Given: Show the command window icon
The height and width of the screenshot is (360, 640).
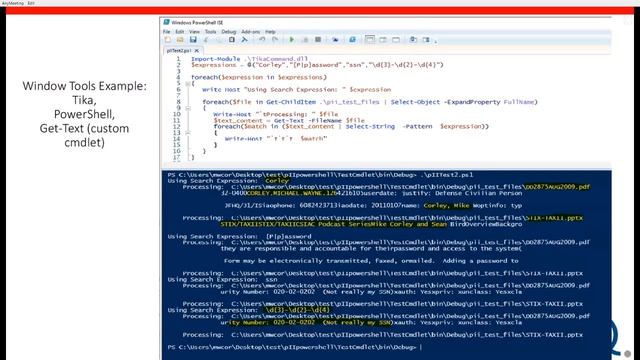Looking at the screenshot, I should pyautogui.click(x=413, y=40).
